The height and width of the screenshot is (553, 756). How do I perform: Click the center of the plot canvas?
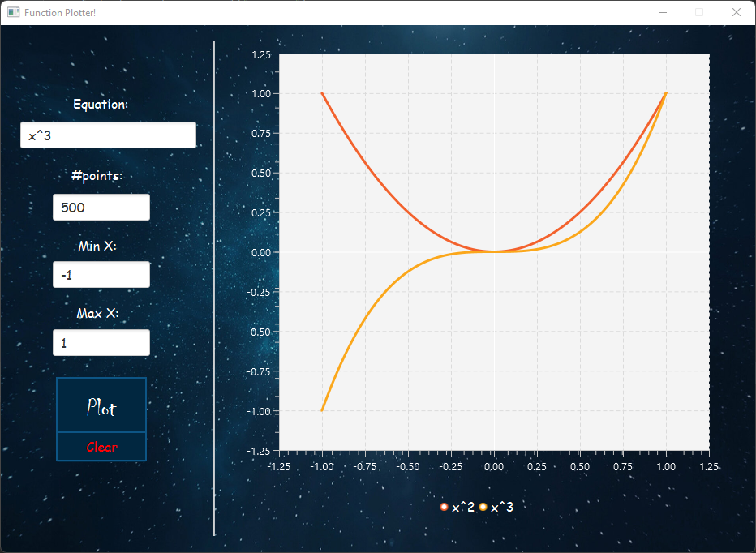click(x=495, y=252)
